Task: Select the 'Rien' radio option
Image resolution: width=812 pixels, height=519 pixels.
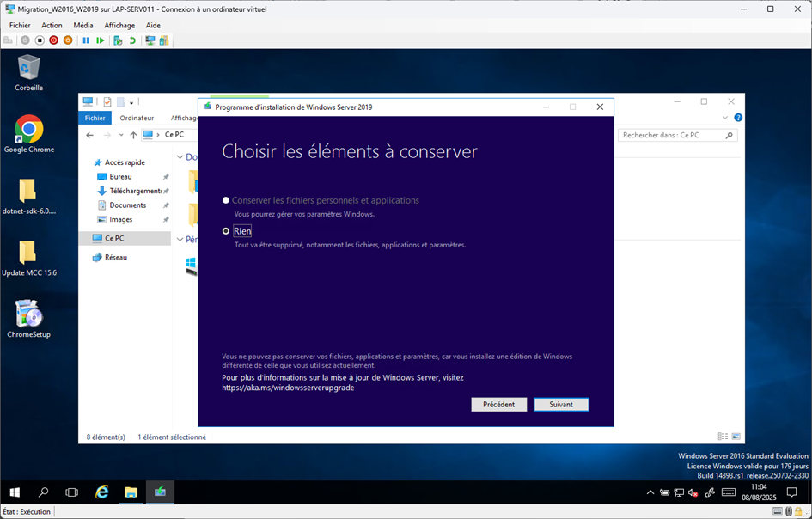Action: click(237, 231)
